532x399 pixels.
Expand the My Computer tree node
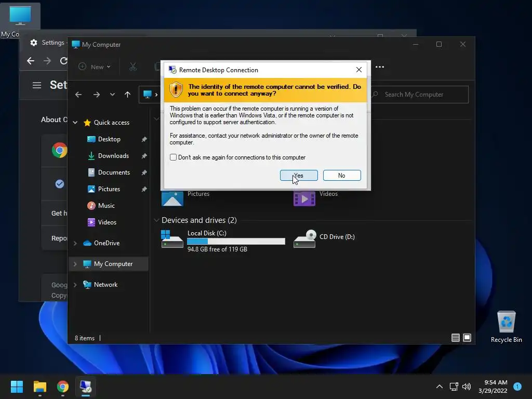75,264
